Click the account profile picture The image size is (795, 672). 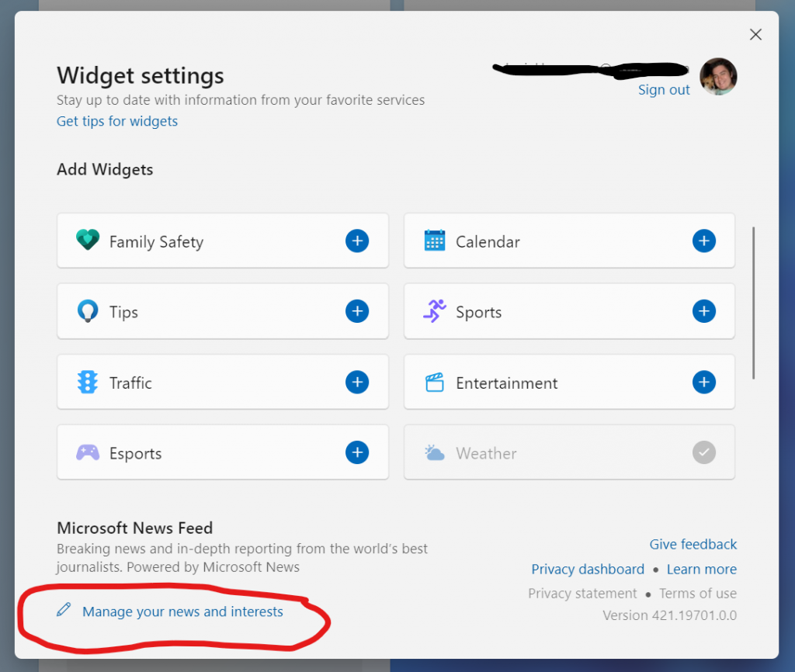coord(718,77)
